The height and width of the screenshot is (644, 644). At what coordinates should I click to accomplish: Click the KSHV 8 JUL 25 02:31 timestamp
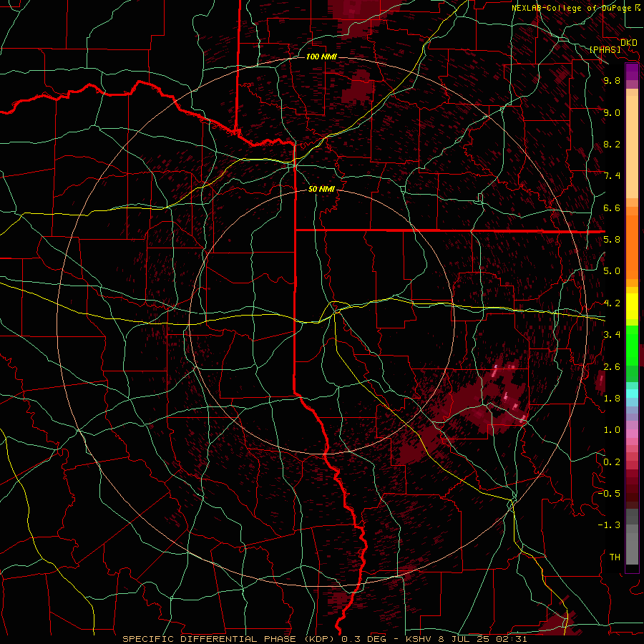(466, 639)
